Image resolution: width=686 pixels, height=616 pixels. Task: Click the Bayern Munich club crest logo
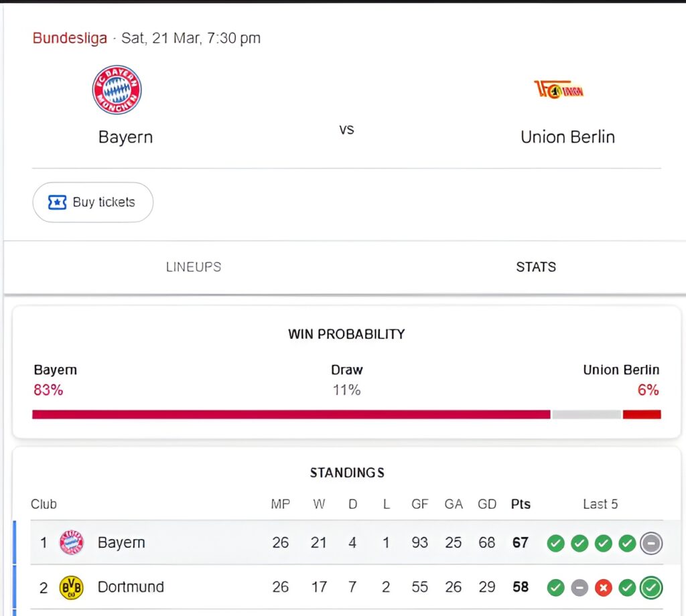[x=117, y=89]
